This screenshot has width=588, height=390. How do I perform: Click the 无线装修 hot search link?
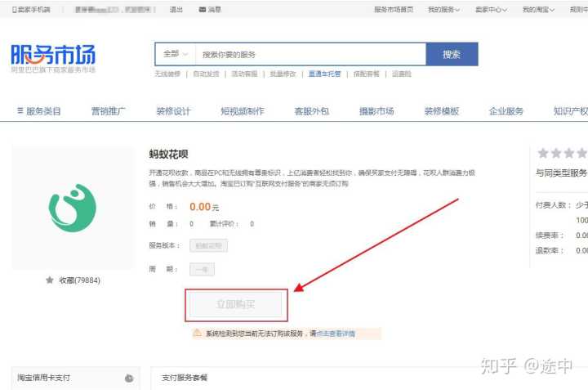click(167, 74)
